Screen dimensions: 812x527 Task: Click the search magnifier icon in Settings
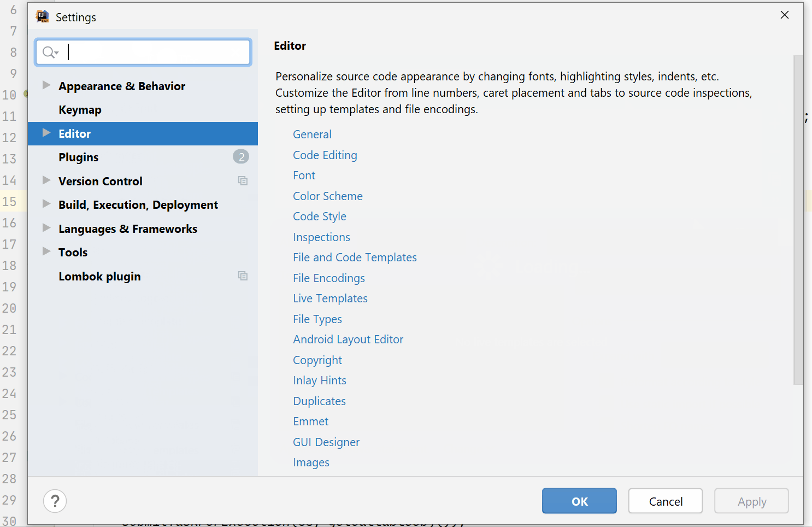(49, 52)
